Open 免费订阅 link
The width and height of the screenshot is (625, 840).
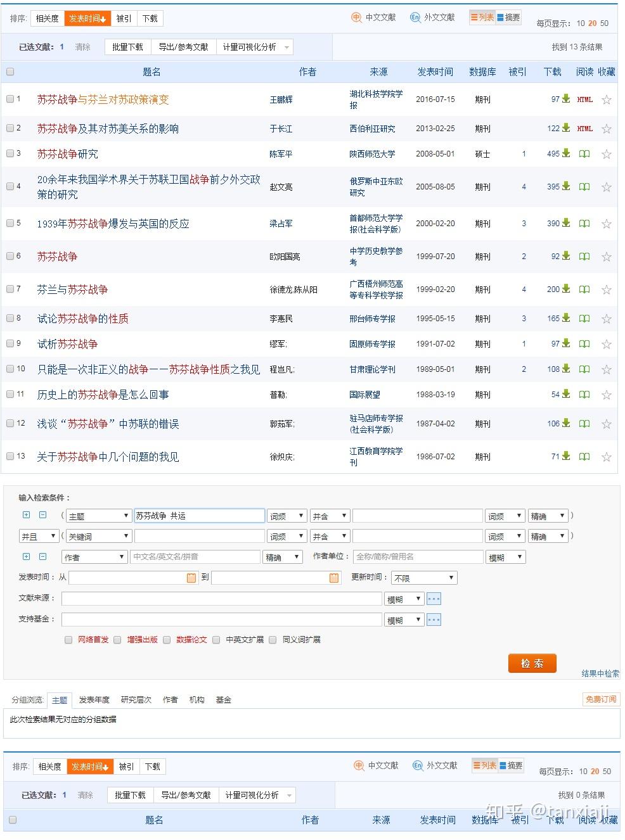600,699
